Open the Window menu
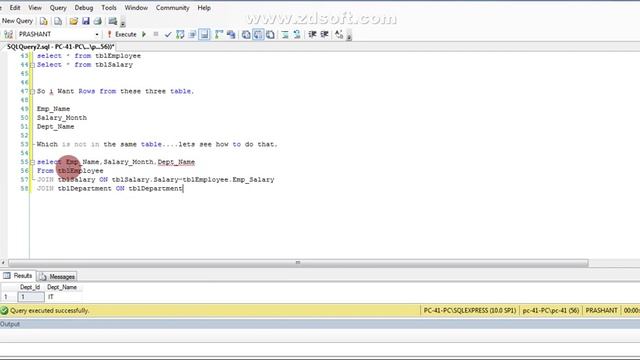Viewport: 640px width, 360px height. [136, 8]
